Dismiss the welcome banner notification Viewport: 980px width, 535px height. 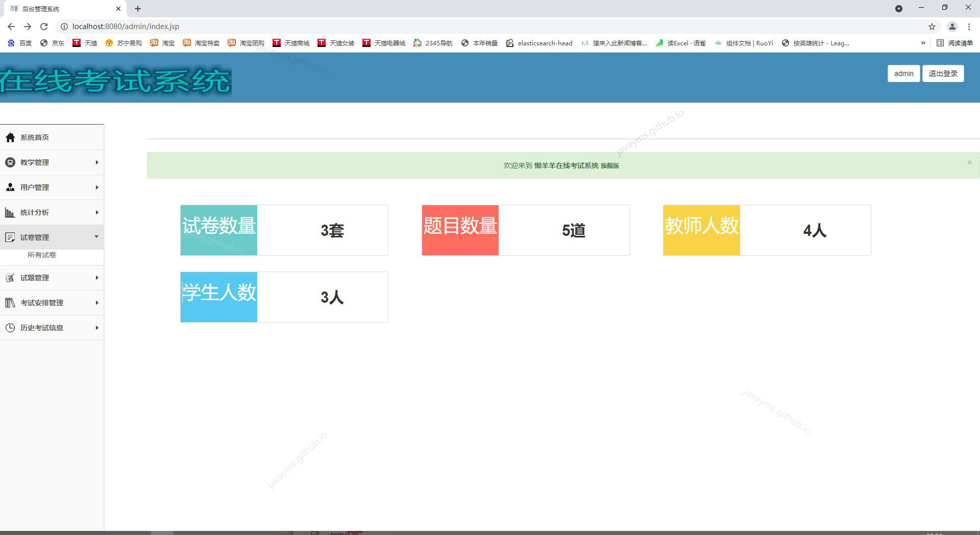tap(969, 162)
